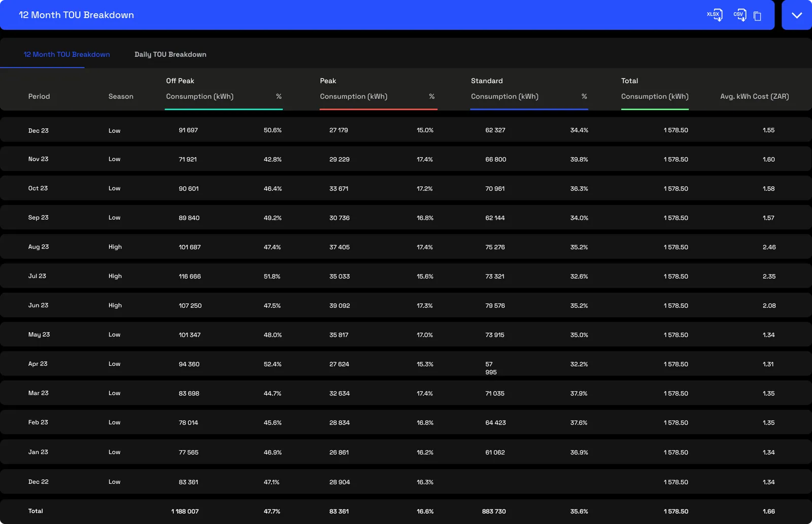This screenshot has height=524, width=812.
Task: Click the Total summary row
Action: [406, 511]
